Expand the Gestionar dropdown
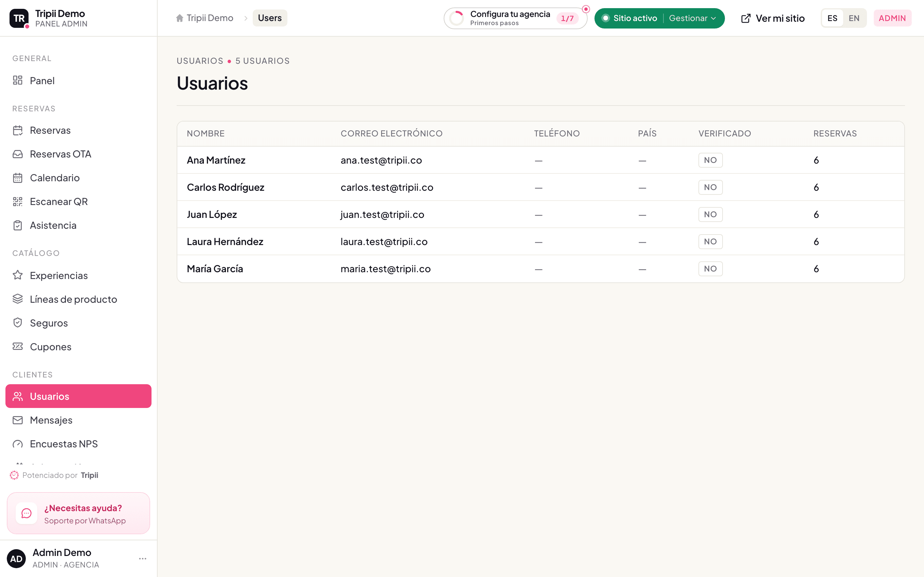The width and height of the screenshot is (924, 577). [692, 18]
